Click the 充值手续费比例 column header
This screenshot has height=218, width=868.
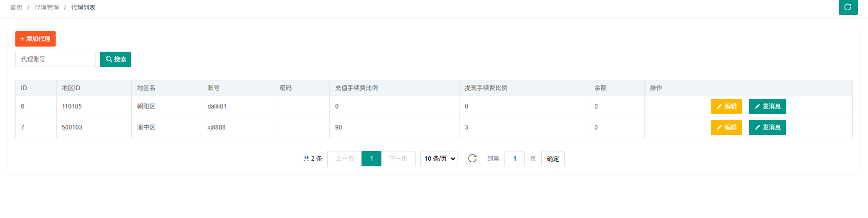(356, 88)
